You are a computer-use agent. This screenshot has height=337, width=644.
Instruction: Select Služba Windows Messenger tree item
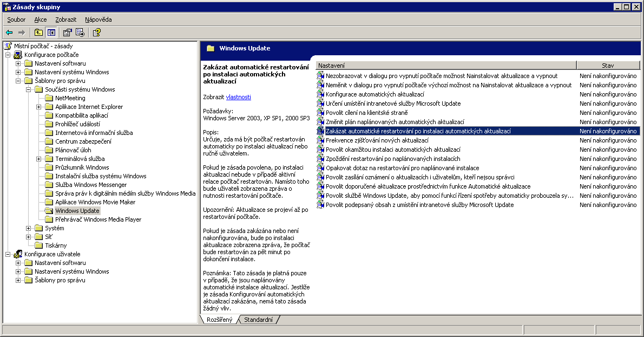(91, 185)
